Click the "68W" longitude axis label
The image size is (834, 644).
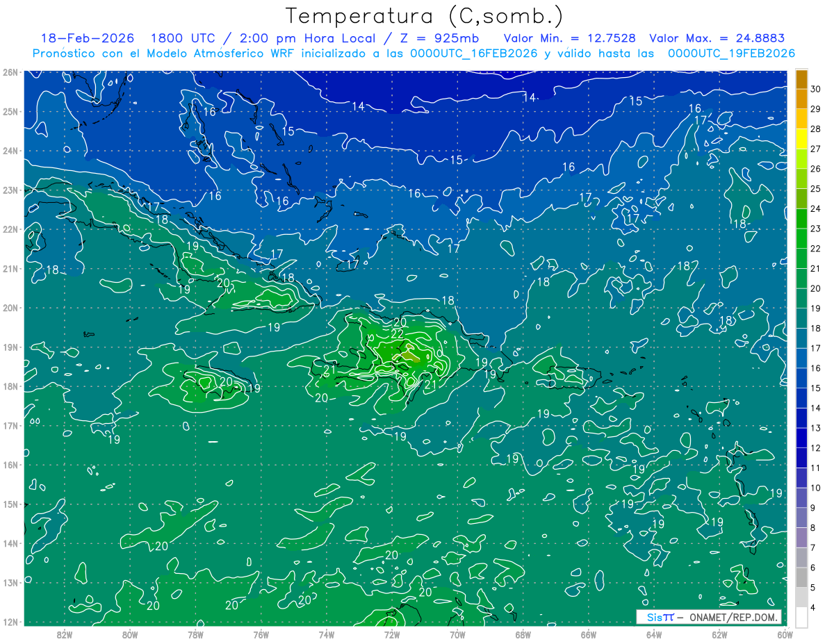point(523,634)
